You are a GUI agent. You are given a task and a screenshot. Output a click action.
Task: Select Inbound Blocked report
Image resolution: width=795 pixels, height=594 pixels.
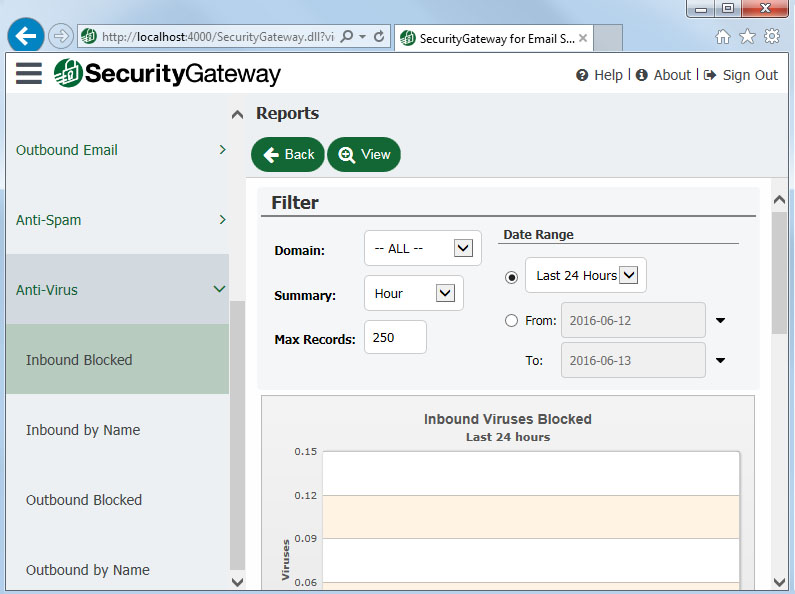118,359
